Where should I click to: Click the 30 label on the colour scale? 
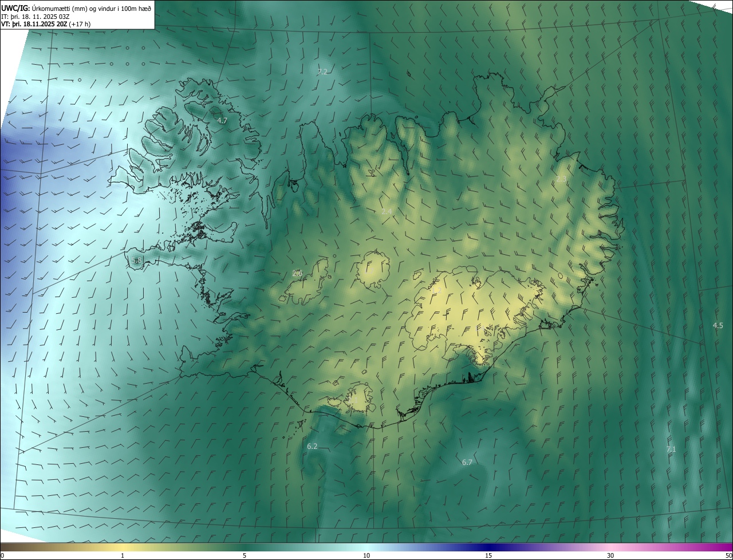[610, 556]
